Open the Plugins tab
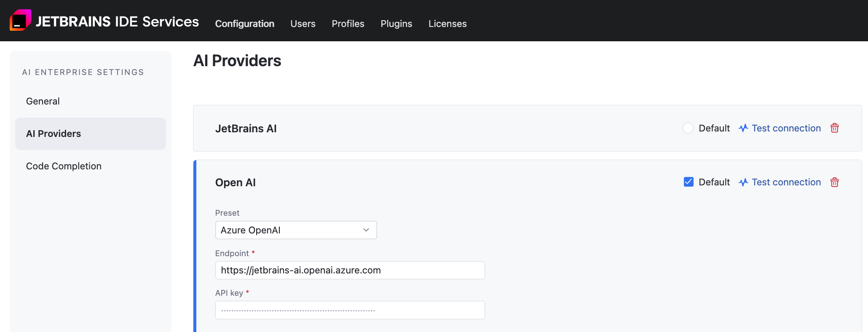 396,24
